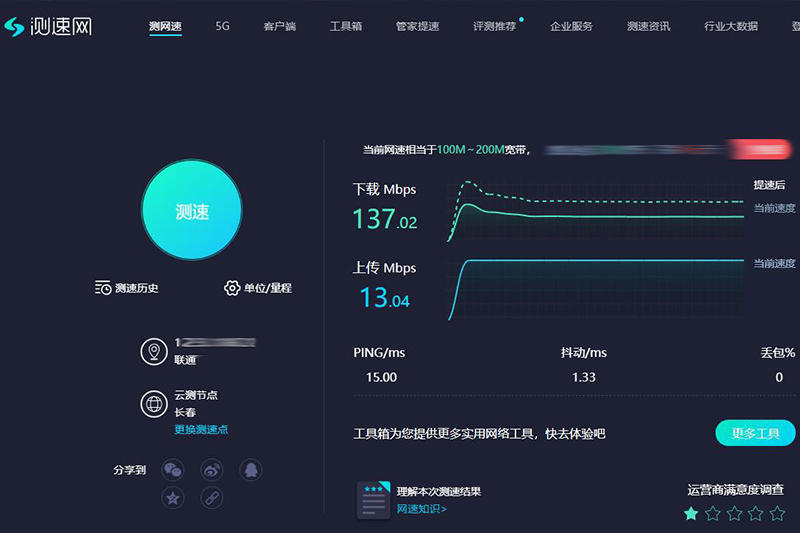Screen dimensions: 800x533
Task: Click the 更换测速点 link
Action: (x=201, y=430)
